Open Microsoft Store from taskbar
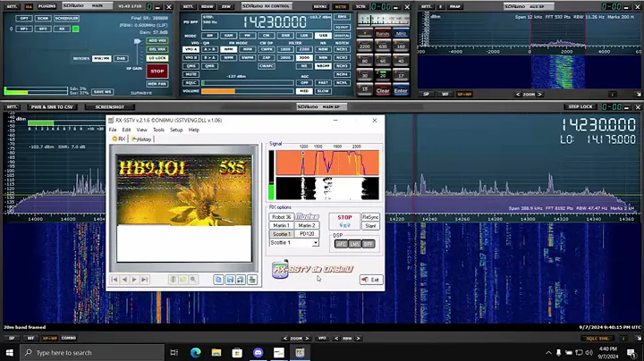This screenshot has width=644, height=361. coord(237,352)
